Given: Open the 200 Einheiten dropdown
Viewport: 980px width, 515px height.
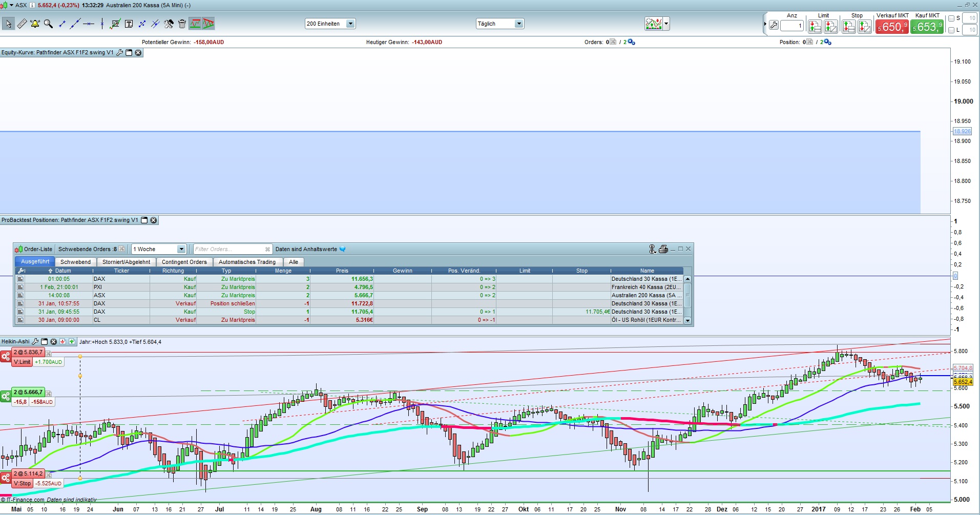Looking at the screenshot, I should (350, 24).
